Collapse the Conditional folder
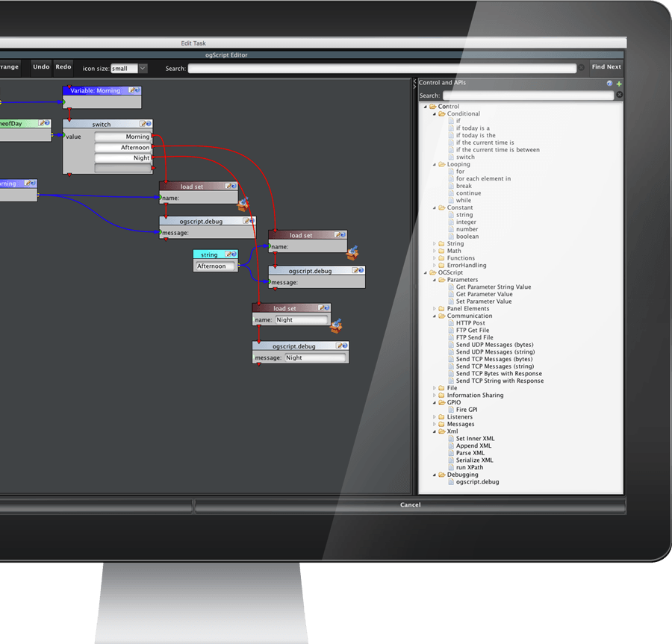Viewport: 672px width, 644px height. click(x=434, y=114)
